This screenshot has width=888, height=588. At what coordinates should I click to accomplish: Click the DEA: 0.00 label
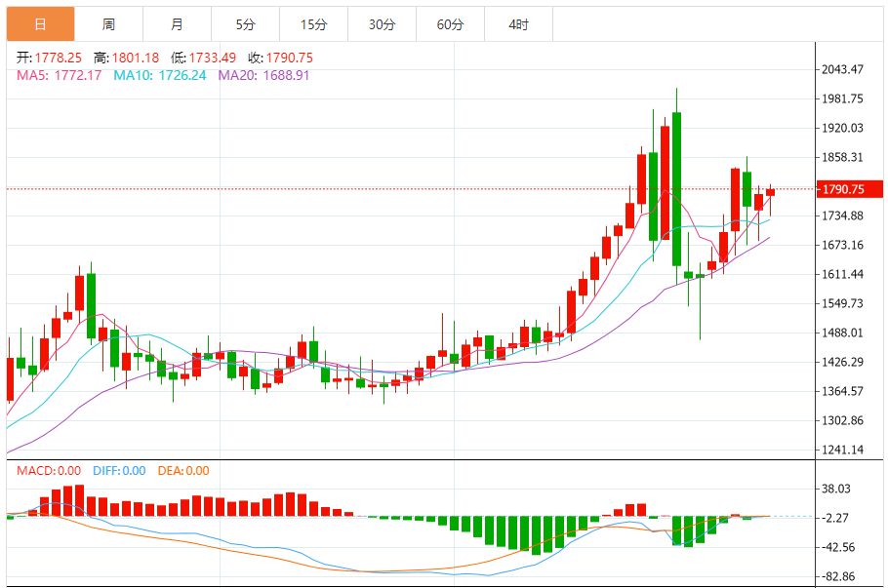pos(184,471)
